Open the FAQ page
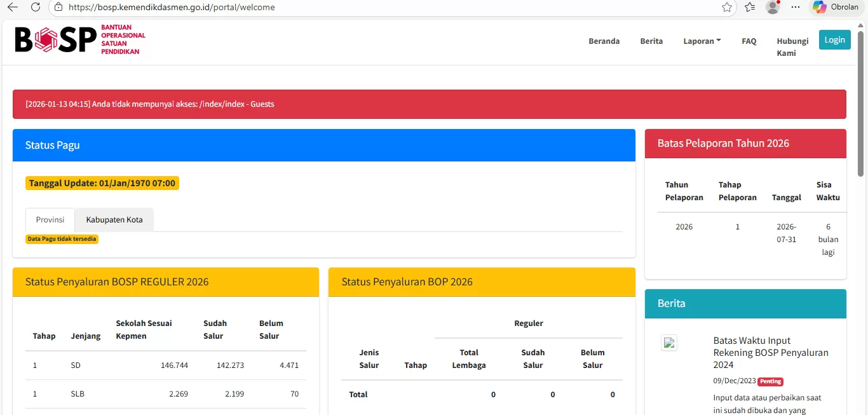The height and width of the screenshot is (415, 868). point(749,41)
